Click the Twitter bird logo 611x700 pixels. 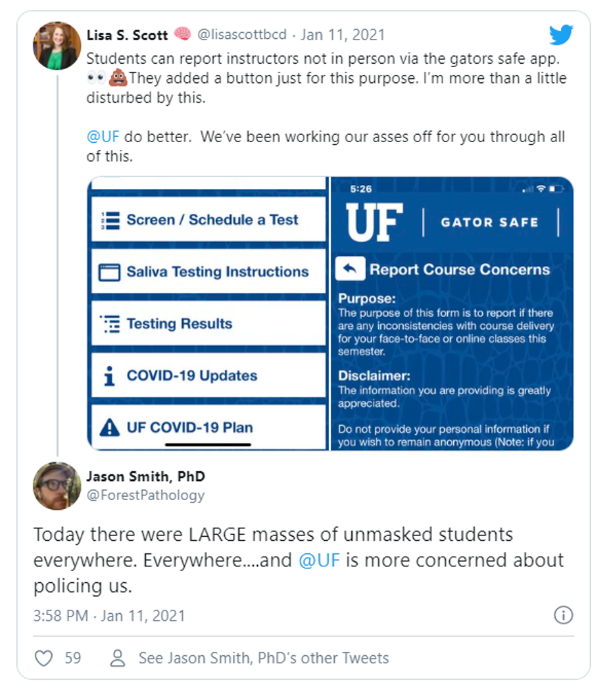pyautogui.click(x=561, y=35)
